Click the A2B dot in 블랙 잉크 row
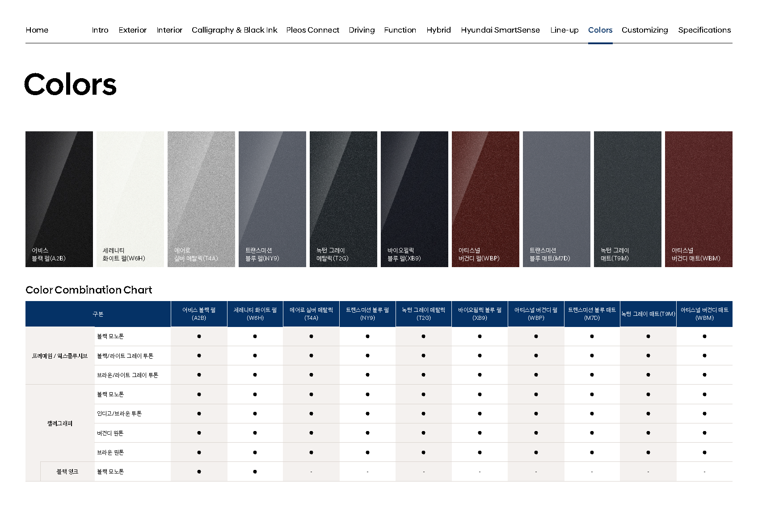This screenshot has height=532, width=758. pyautogui.click(x=199, y=472)
